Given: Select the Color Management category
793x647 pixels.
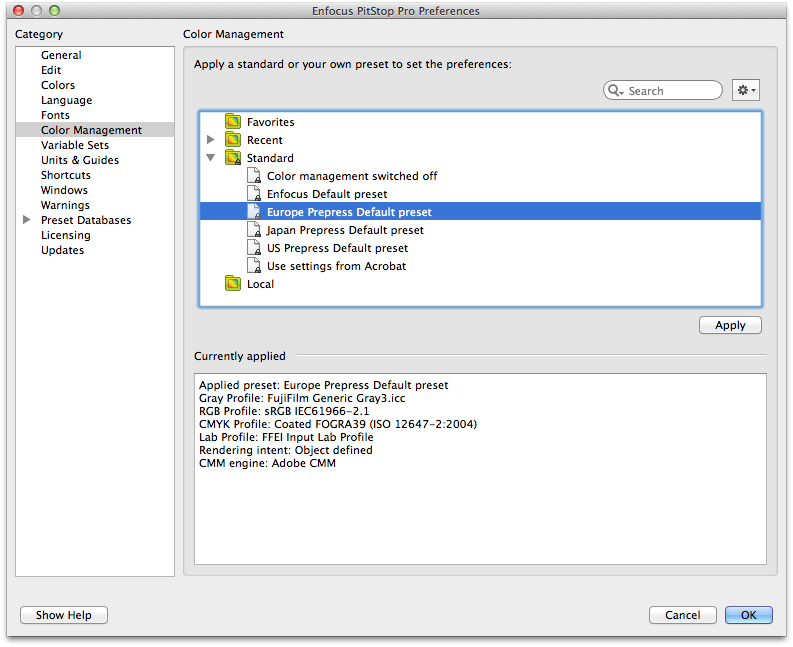Looking at the screenshot, I should 95,130.
